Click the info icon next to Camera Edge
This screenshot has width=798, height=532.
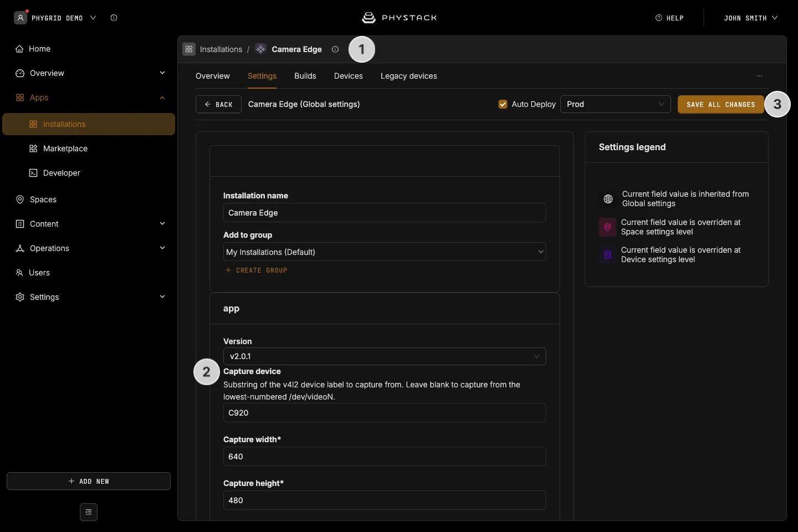coord(335,49)
